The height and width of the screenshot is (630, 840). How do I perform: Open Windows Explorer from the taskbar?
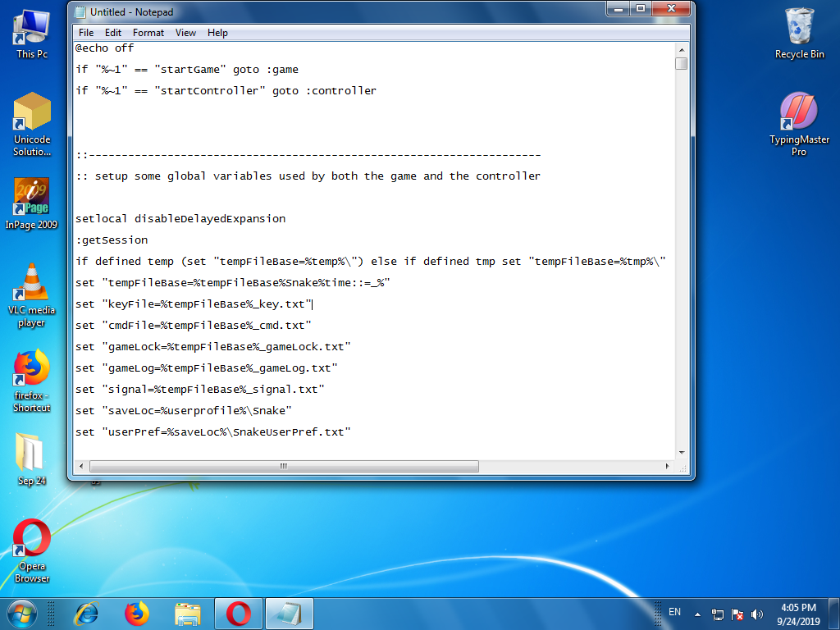[x=188, y=614]
